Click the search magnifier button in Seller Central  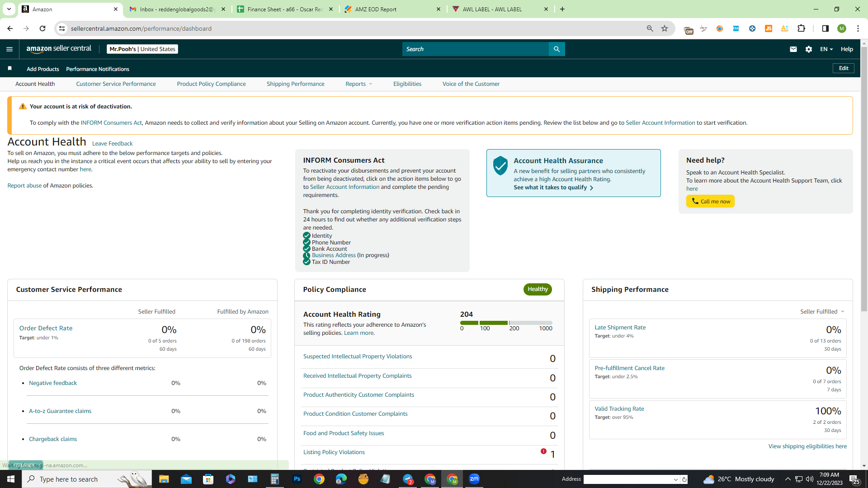coord(557,49)
